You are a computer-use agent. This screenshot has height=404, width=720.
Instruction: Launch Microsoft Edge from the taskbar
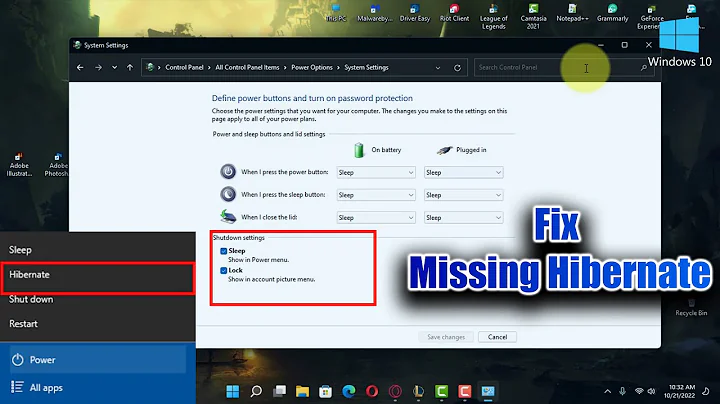pos(349,391)
